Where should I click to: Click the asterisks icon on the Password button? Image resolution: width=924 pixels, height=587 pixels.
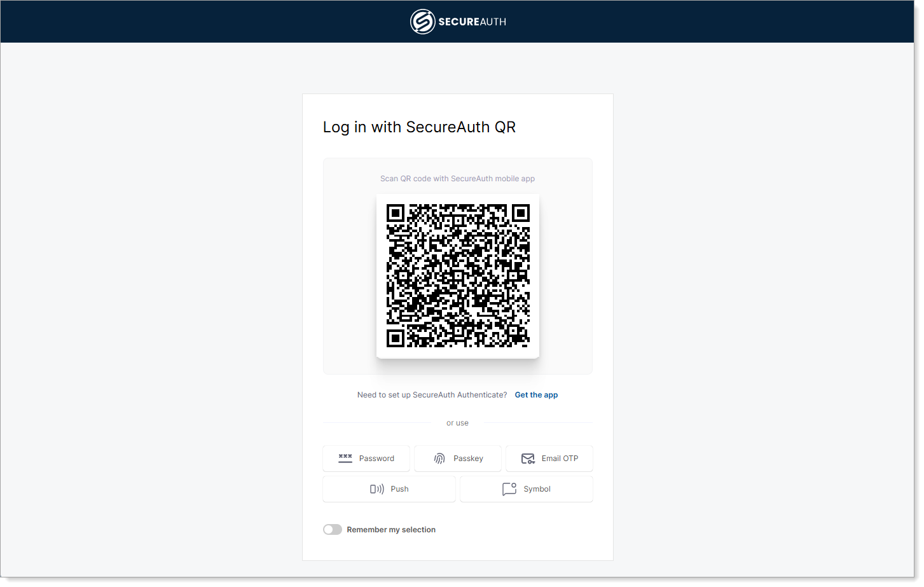(344, 458)
